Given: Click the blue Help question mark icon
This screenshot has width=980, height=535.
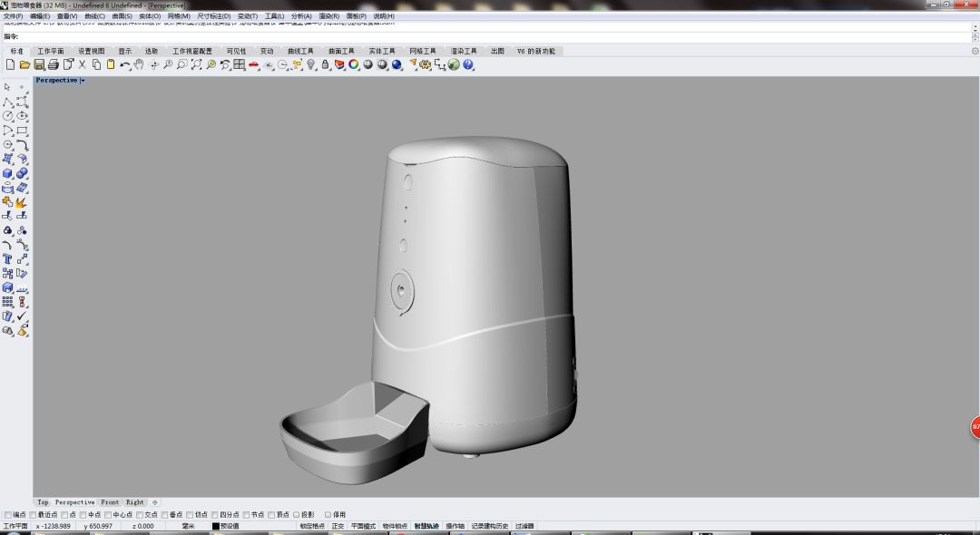Looking at the screenshot, I should (x=468, y=64).
